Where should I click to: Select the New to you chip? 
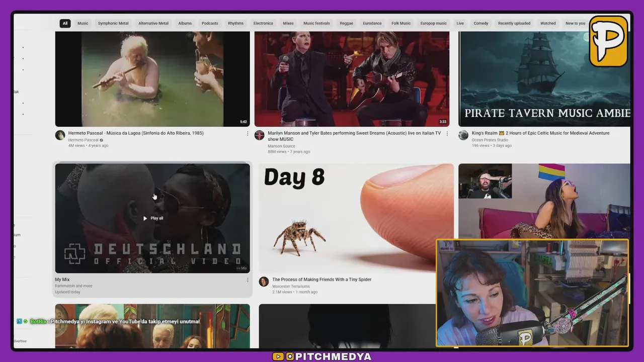click(x=575, y=23)
